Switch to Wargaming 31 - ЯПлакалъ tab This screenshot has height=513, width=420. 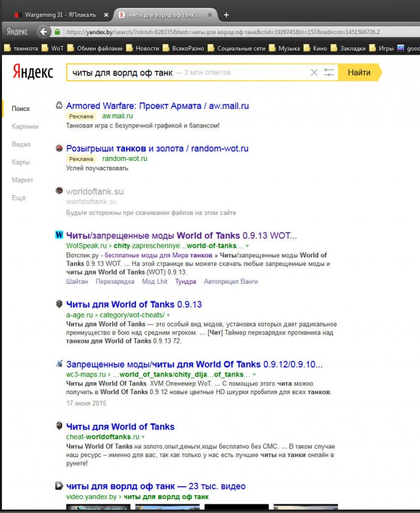coord(60,14)
